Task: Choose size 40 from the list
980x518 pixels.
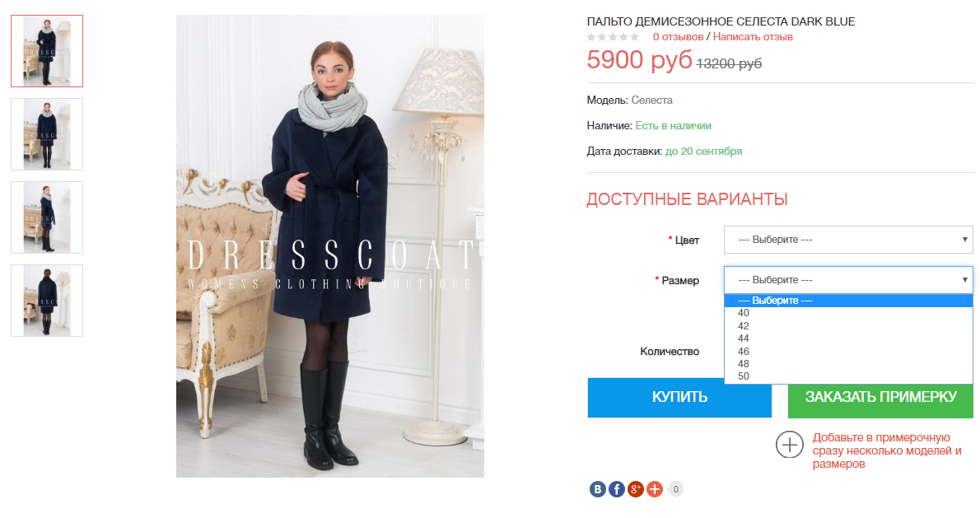Action: pos(848,313)
